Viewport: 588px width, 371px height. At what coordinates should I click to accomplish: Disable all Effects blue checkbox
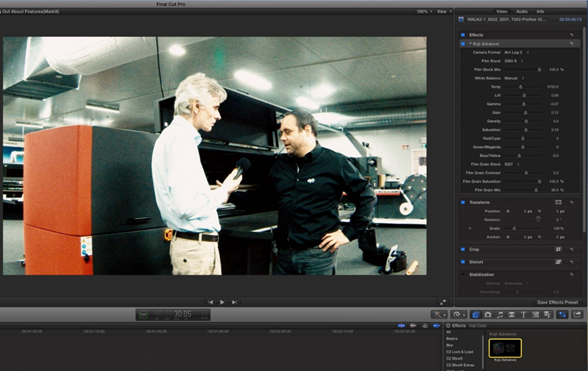(x=463, y=35)
